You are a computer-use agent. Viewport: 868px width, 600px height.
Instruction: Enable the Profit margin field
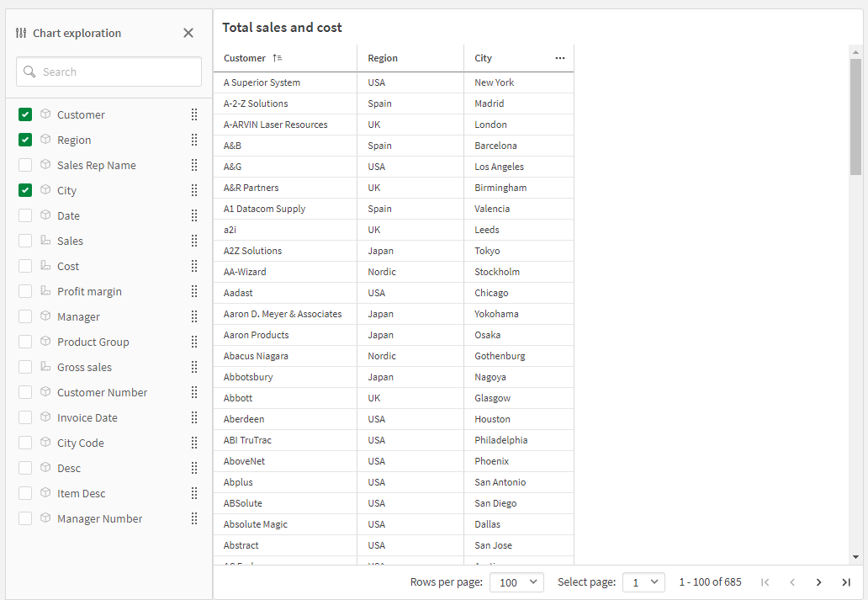[x=24, y=290]
